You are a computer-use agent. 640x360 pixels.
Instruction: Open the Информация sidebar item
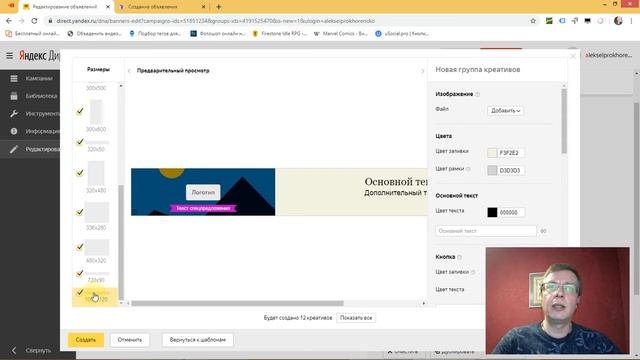click(42, 131)
